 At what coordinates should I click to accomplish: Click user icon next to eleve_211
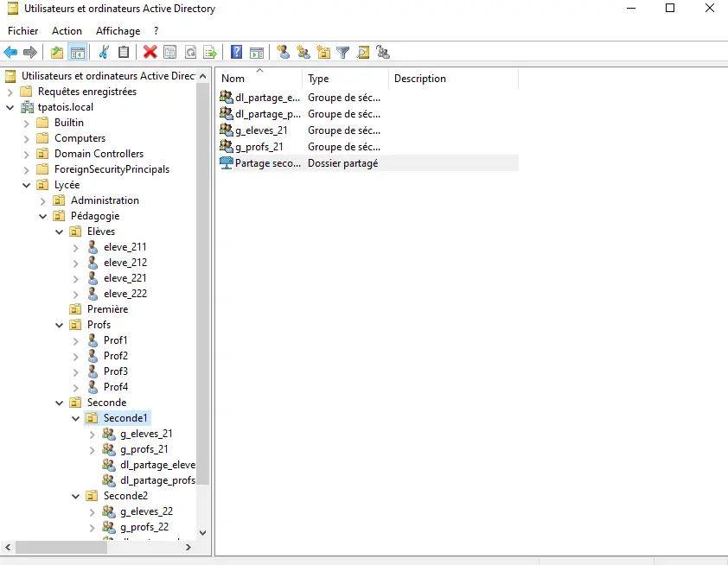click(93, 247)
